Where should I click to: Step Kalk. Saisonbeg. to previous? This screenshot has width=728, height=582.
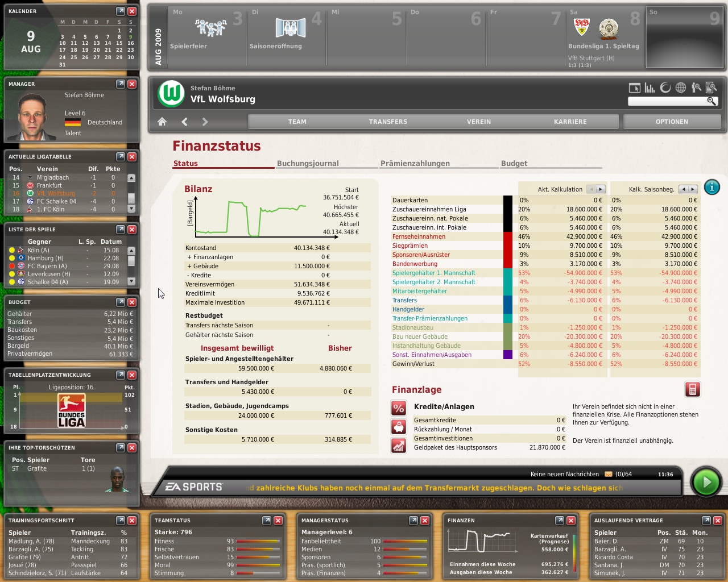[x=684, y=189]
